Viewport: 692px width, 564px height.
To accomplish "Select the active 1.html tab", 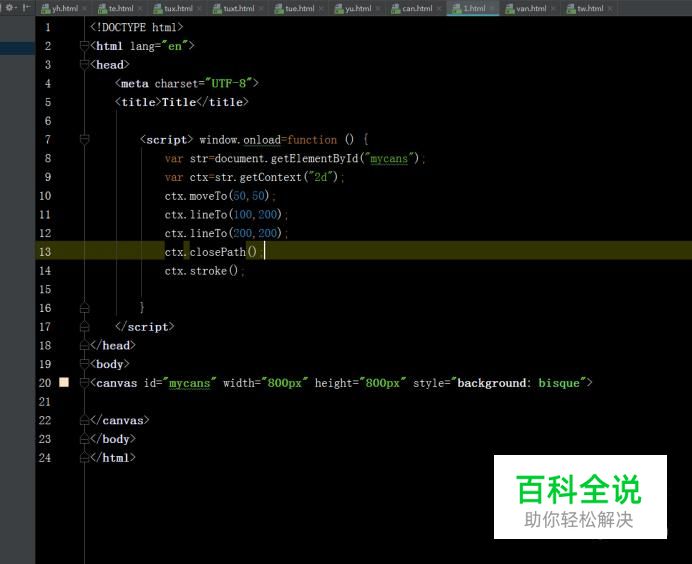I will click(x=474, y=8).
